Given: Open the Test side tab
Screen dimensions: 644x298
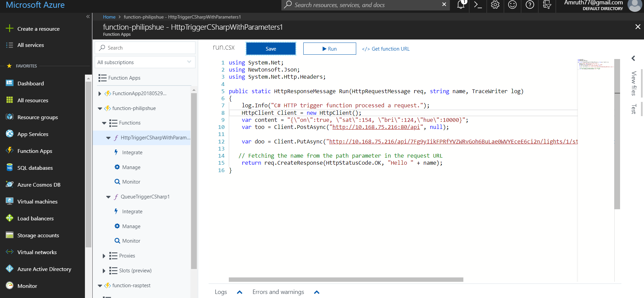Looking at the screenshot, I should click(634, 109).
